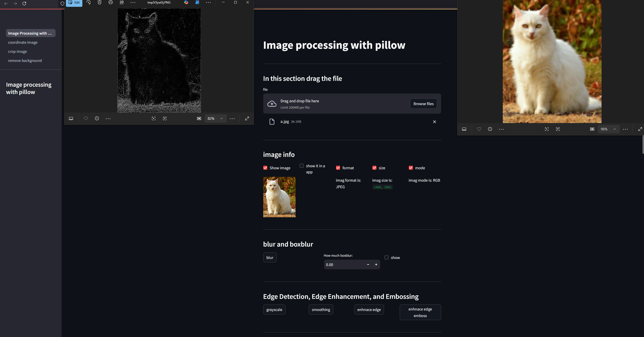This screenshot has width=644, height=337.
Task: Click the drag and drop file area
Action: [352, 104]
